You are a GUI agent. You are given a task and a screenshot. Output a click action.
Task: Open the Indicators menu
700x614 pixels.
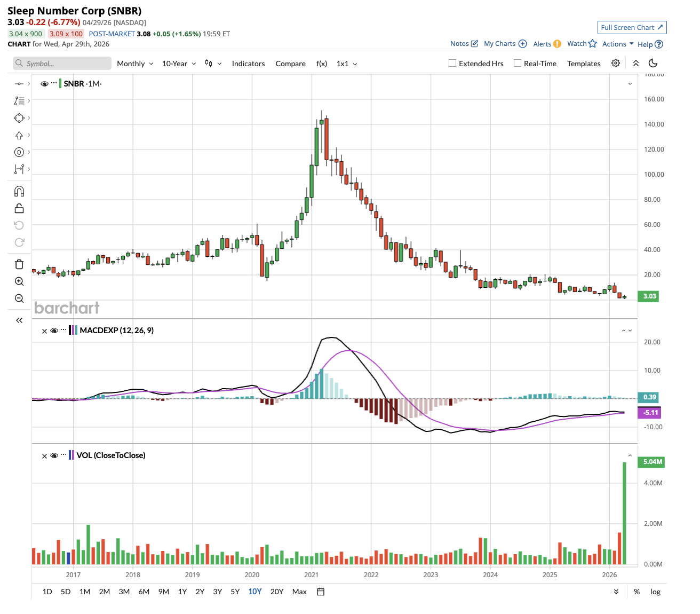point(248,64)
